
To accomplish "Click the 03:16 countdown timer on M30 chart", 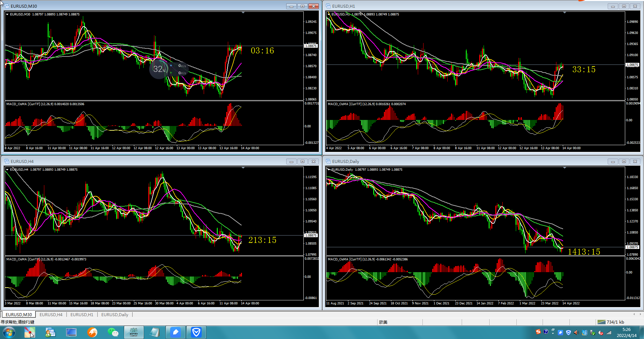I will click(262, 51).
